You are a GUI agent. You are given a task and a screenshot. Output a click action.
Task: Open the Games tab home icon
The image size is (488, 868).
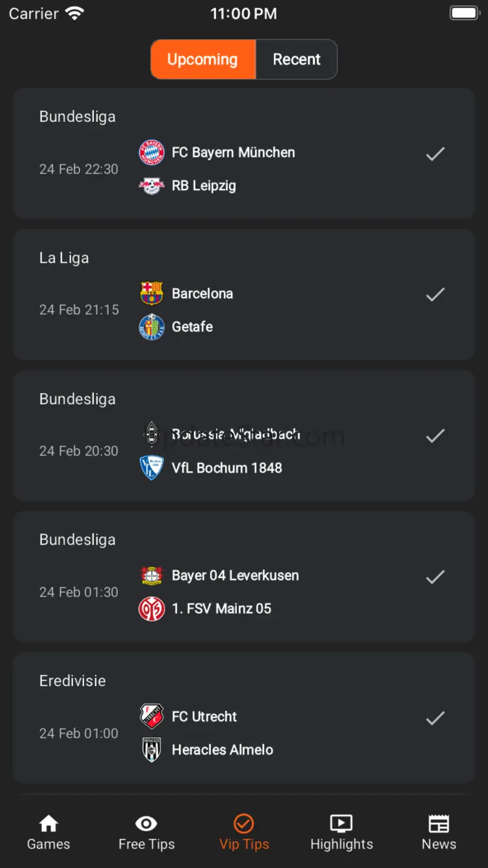tap(48, 824)
